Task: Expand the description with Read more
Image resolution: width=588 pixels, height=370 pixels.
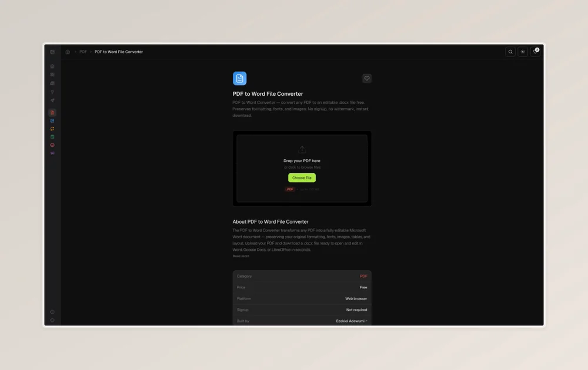Action: [x=240, y=256]
